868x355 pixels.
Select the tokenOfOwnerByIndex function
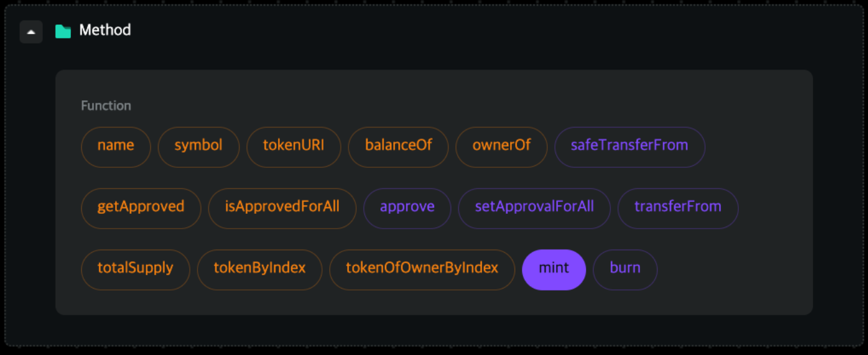point(422,268)
